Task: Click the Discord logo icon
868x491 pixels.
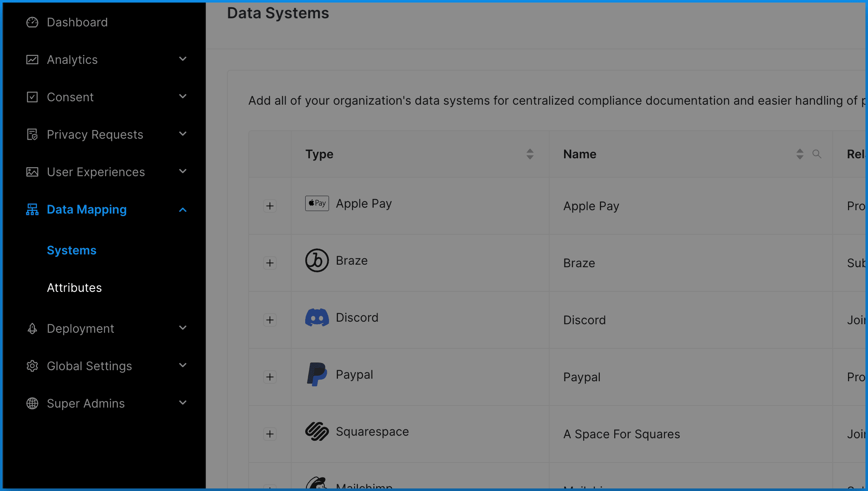Action: point(317,317)
